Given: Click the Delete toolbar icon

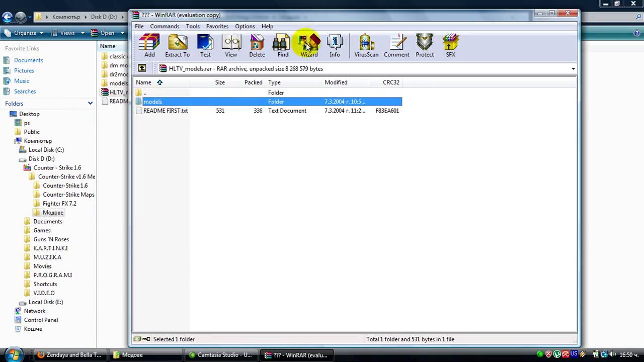Looking at the screenshot, I should click(x=257, y=45).
